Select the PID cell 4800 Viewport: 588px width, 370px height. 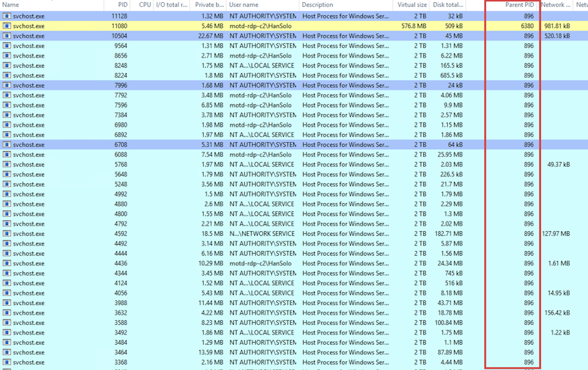click(x=121, y=214)
